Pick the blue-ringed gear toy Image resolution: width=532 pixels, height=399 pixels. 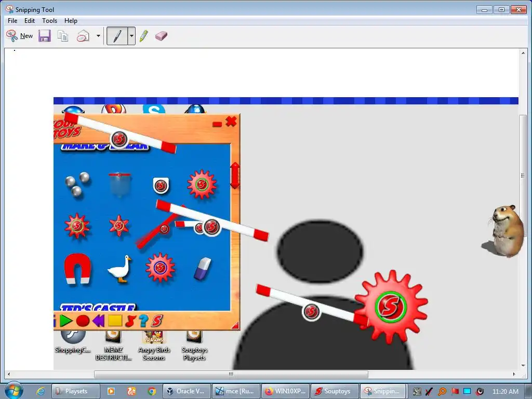tap(160, 268)
